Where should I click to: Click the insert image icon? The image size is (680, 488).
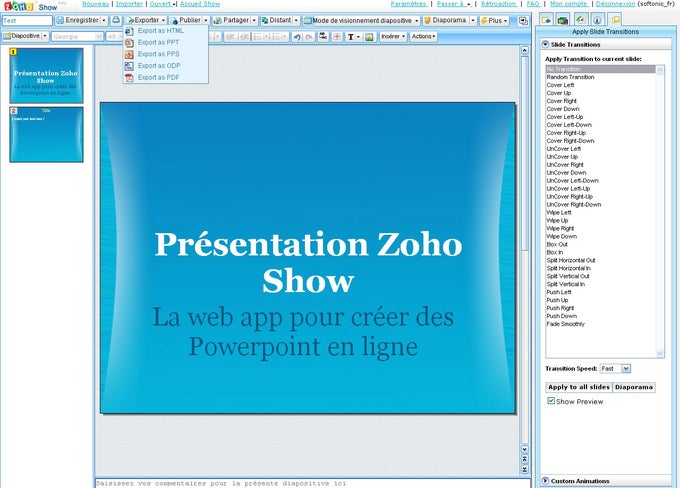point(369,37)
